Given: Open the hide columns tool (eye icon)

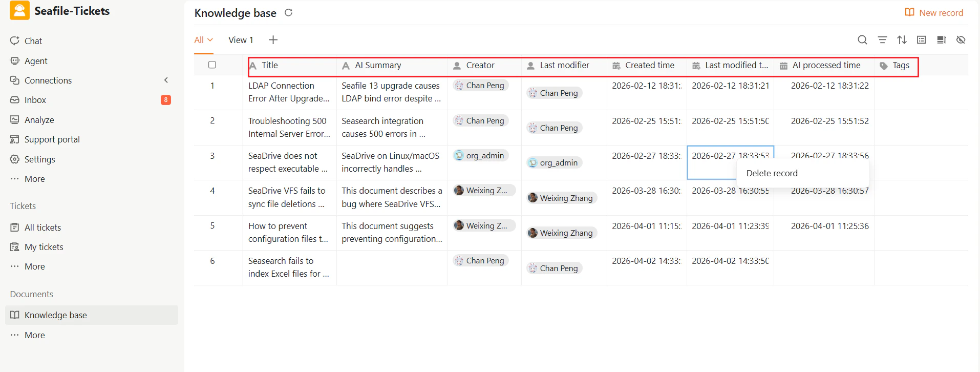Looking at the screenshot, I should tap(961, 40).
